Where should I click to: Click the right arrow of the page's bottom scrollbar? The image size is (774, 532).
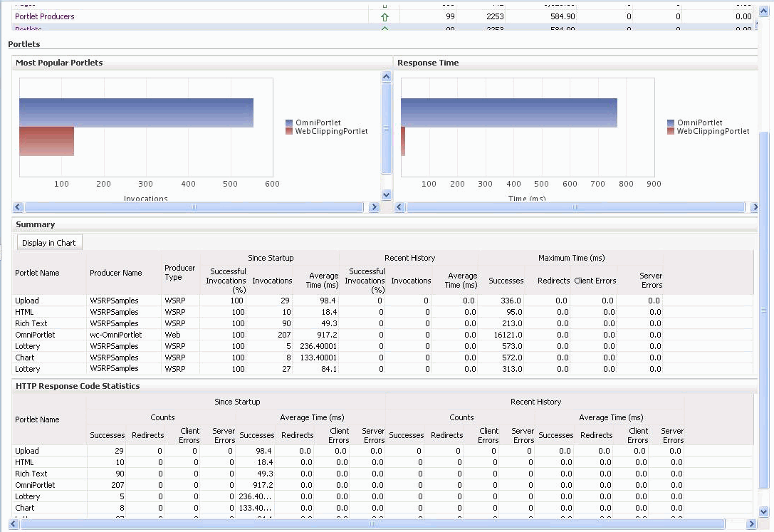[751, 524]
